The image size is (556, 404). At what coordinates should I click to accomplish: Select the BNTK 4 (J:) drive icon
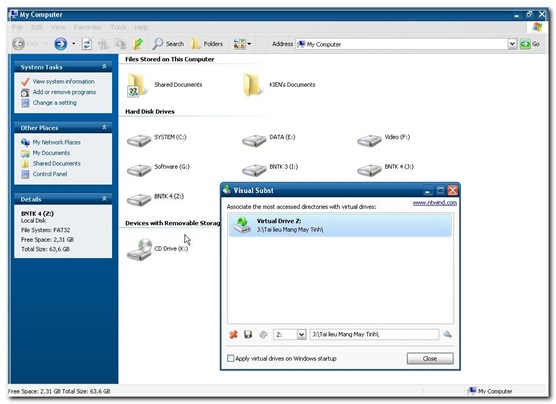click(369, 170)
